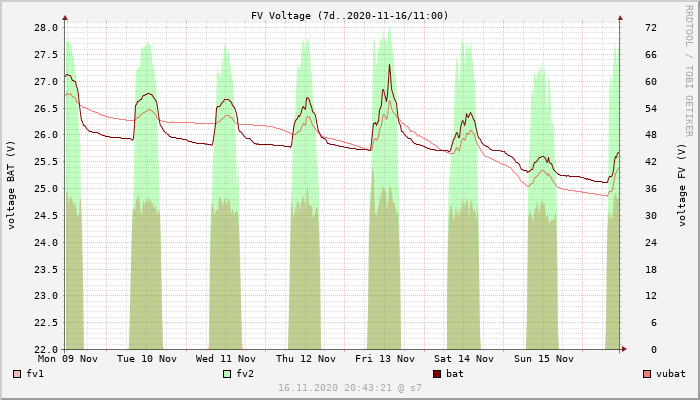Click the 22.0 left axis value
The width and height of the screenshot is (700, 400).
[46, 350]
